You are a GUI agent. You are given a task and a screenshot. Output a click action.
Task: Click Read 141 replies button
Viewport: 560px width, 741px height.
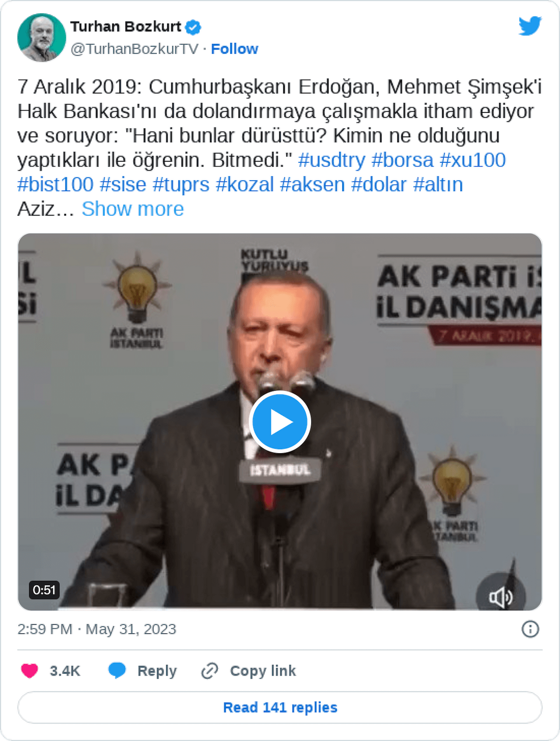pos(280,707)
